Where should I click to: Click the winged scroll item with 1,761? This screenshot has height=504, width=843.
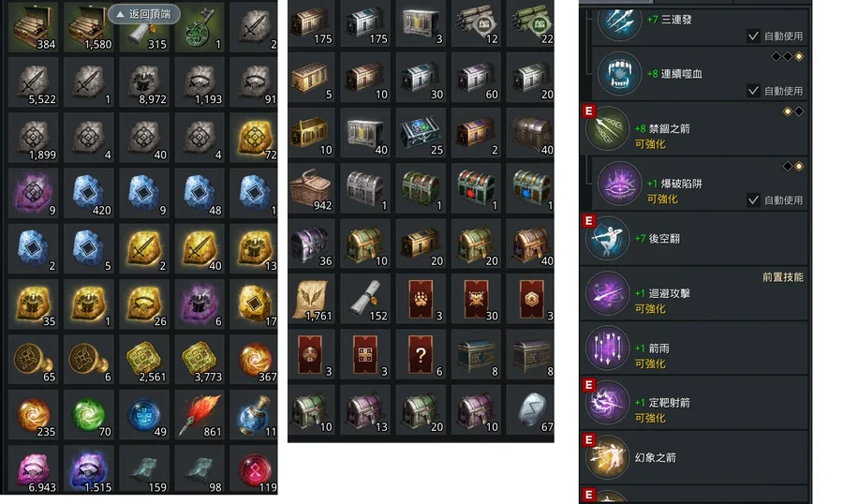coord(311,299)
